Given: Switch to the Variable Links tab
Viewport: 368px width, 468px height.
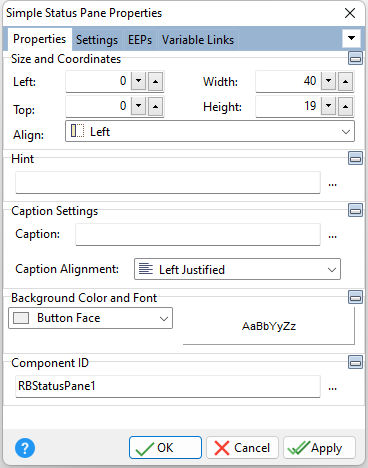Looking at the screenshot, I should [x=198, y=40].
